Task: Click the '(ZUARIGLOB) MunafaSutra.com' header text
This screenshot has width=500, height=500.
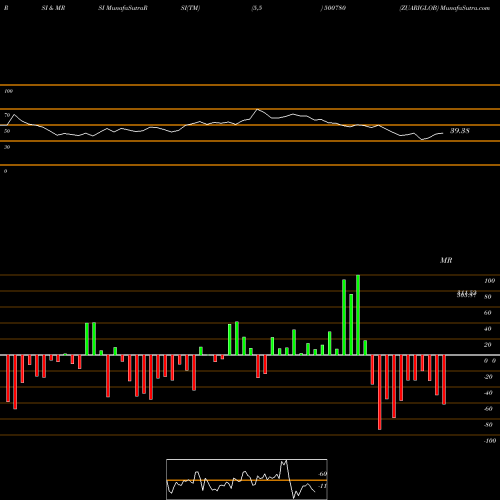Action: pyautogui.click(x=445, y=8)
